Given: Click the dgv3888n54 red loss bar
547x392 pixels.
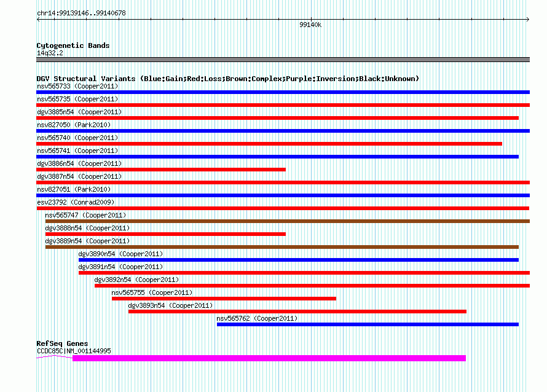Looking at the screenshot, I should pos(165,234).
